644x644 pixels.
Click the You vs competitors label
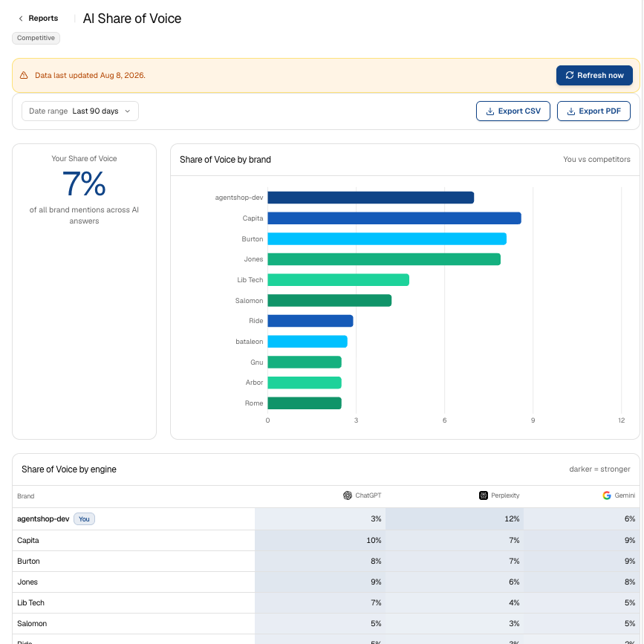[596, 160]
